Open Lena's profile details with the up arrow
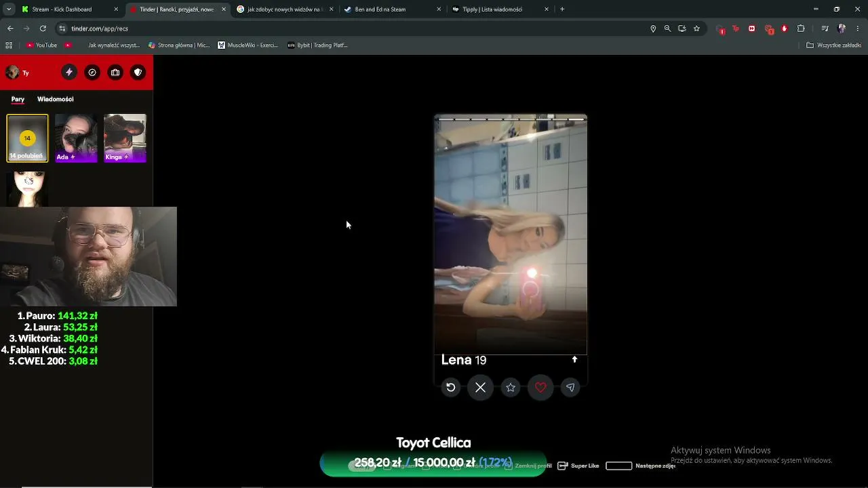868x488 pixels. click(574, 360)
